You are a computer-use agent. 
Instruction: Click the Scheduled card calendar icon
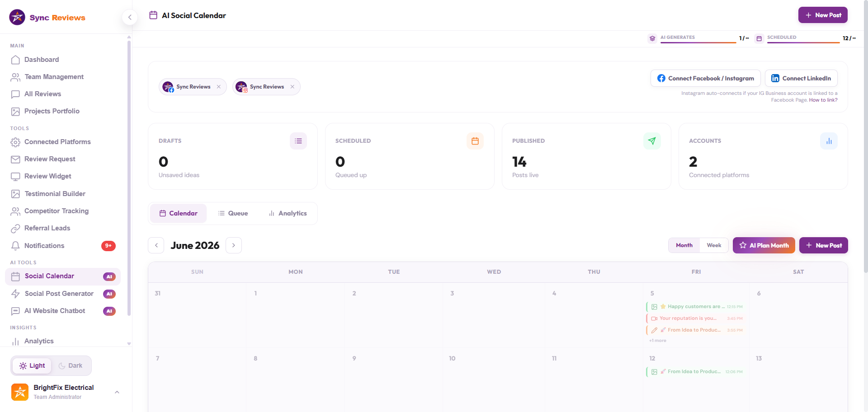tap(475, 141)
